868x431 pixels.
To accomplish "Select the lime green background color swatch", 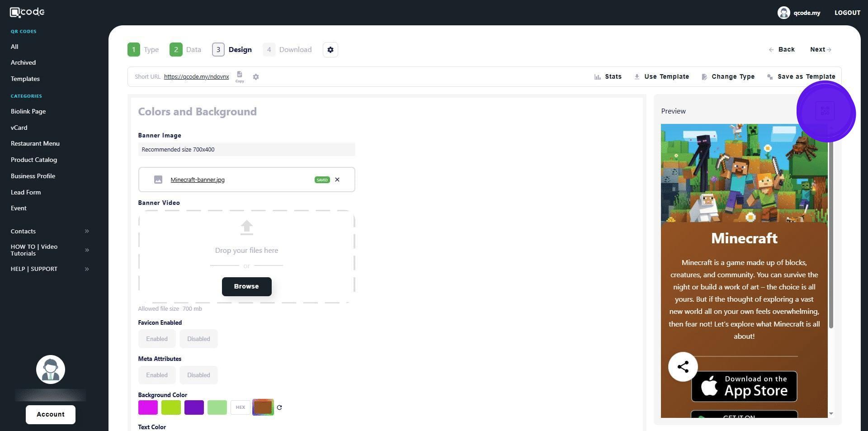I will click(171, 407).
